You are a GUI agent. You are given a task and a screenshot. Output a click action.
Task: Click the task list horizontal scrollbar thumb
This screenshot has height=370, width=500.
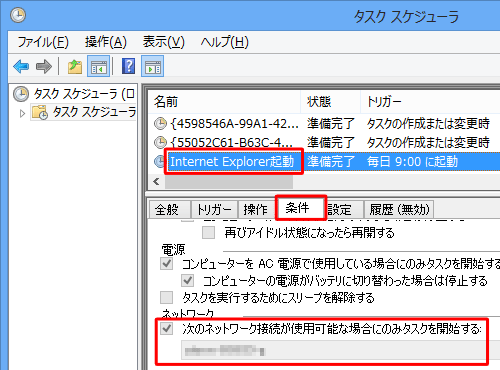pyautogui.click(x=229, y=182)
